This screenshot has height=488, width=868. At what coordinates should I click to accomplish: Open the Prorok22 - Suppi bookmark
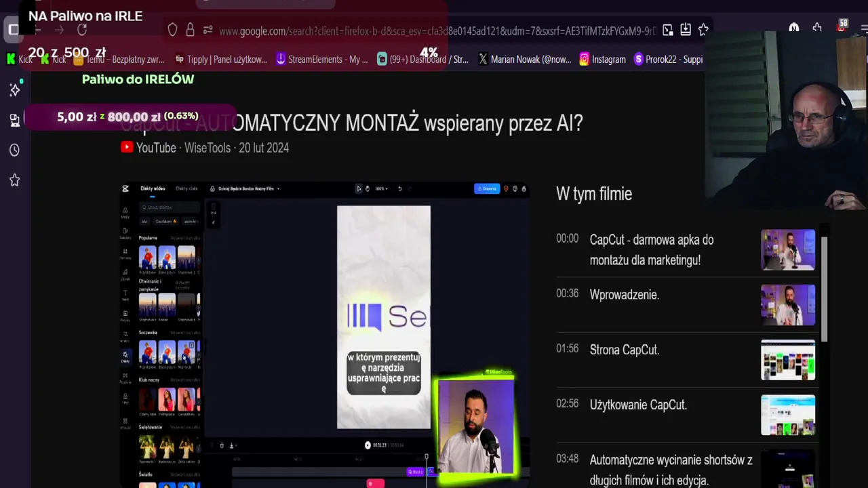click(668, 60)
